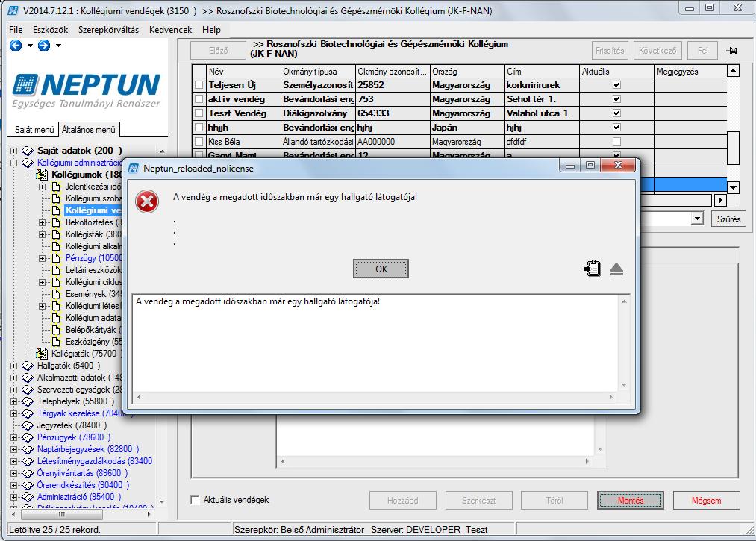Click the Létesítménygazdálkodás book icon
The image size is (756, 541).
pyautogui.click(x=28, y=461)
